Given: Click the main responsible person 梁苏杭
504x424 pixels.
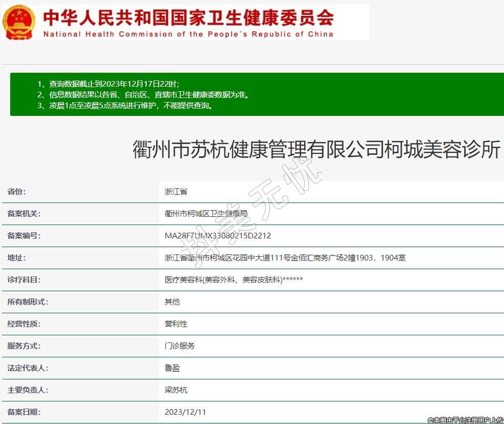Looking at the screenshot, I should [176, 390].
